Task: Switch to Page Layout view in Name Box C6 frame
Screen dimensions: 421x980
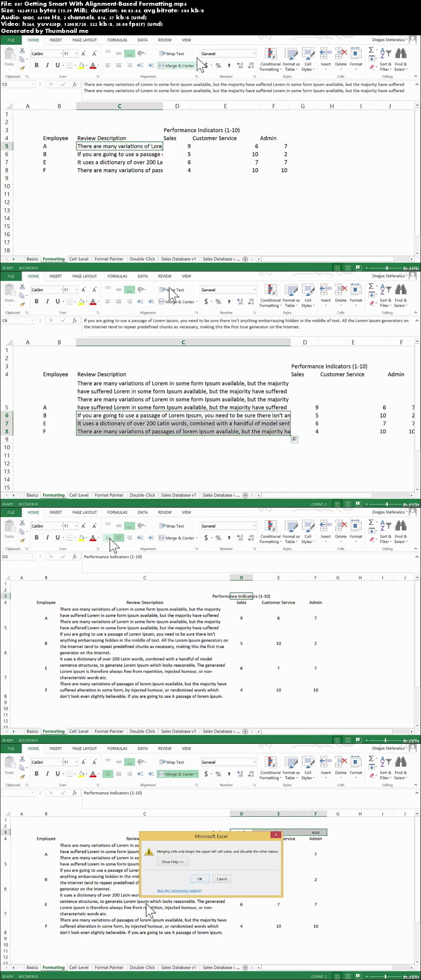Action: pyautogui.click(x=348, y=504)
